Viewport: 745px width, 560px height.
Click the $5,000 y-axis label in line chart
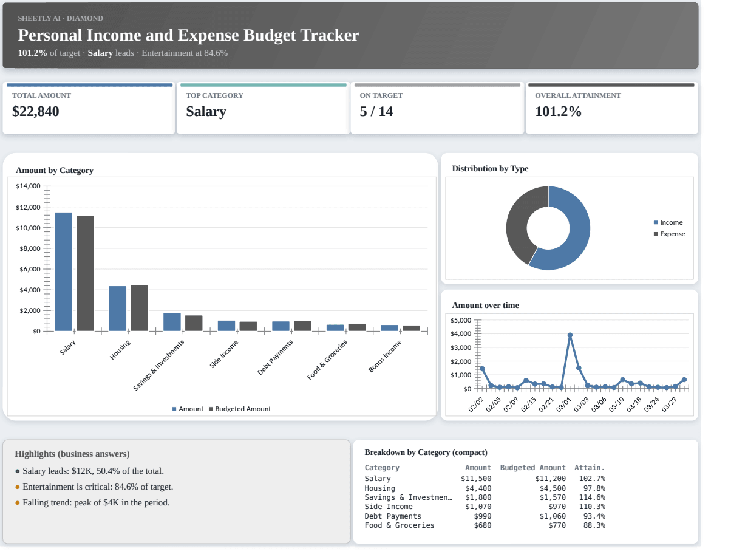[x=461, y=320]
